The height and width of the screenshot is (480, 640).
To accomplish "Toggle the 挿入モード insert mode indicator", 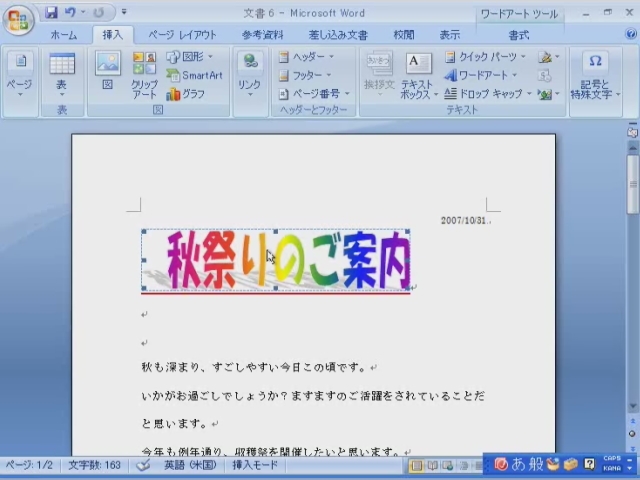I will point(256,466).
